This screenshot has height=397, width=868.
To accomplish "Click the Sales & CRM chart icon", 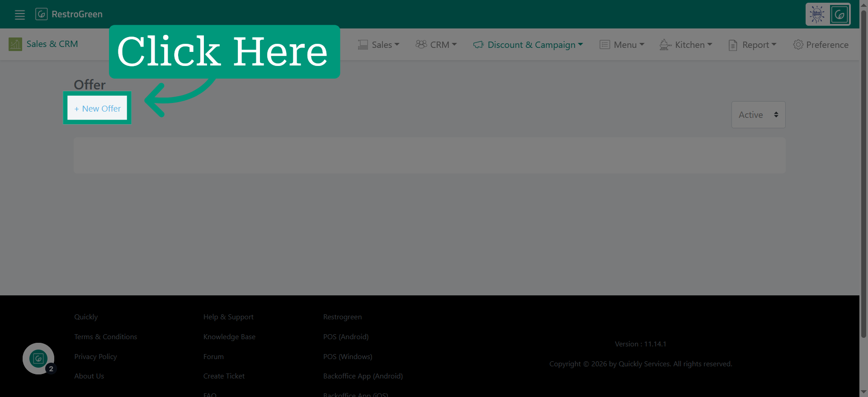I will pyautogui.click(x=15, y=44).
